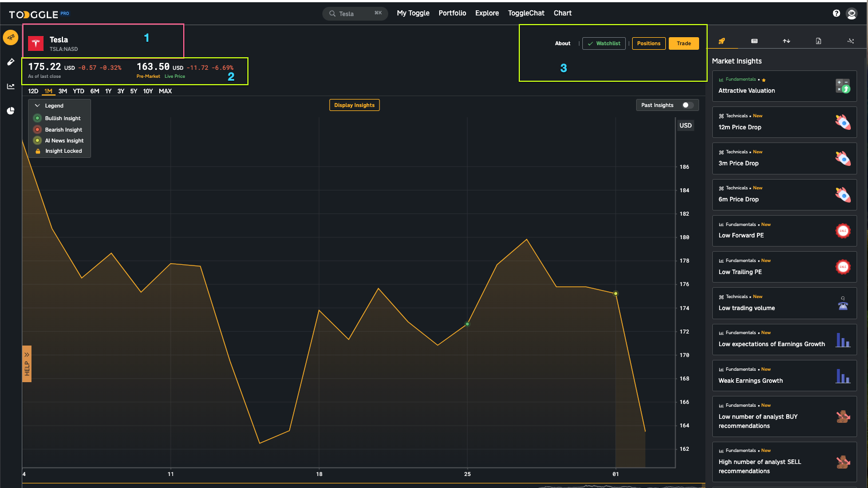The width and height of the screenshot is (868, 488).
Task: Open My Toggle menu
Action: click(413, 13)
